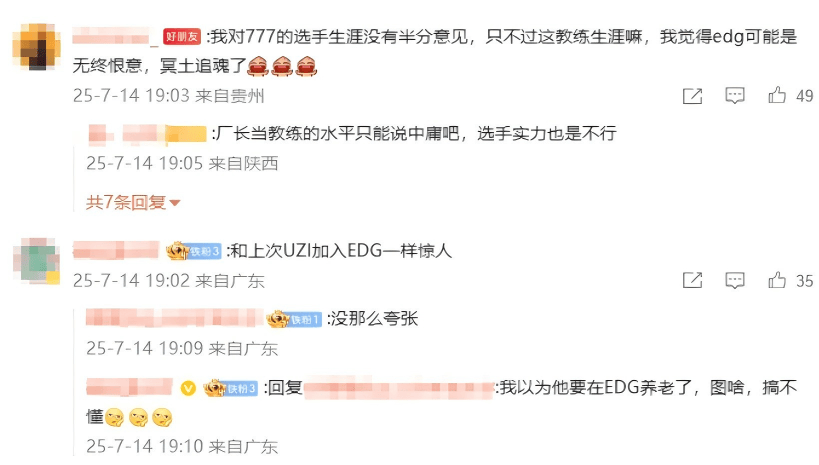
Task: Forward the UZI joins EDG comment
Action: [693, 281]
